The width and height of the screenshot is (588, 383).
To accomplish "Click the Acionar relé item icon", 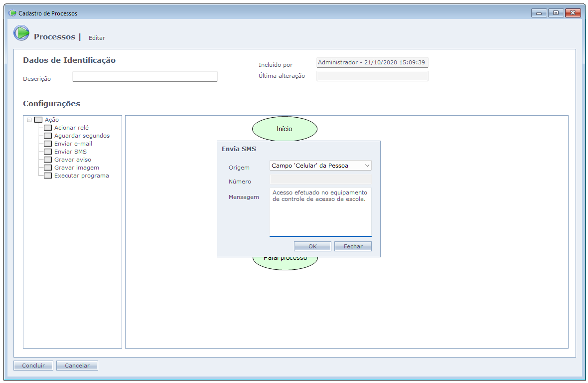I will click(x=48, y=128).
